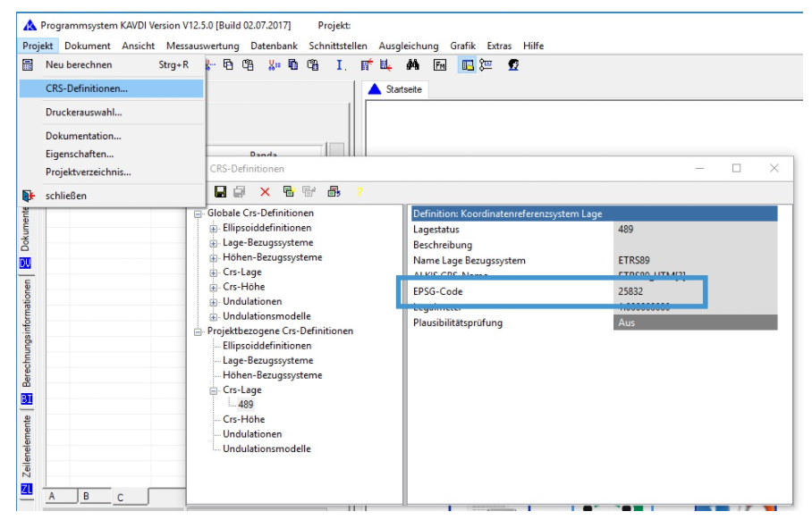This screenshot has height=520, width=812.
Task: Click the save icon in CRS-Definitionen toolbar
Action: tap(220, 192)
